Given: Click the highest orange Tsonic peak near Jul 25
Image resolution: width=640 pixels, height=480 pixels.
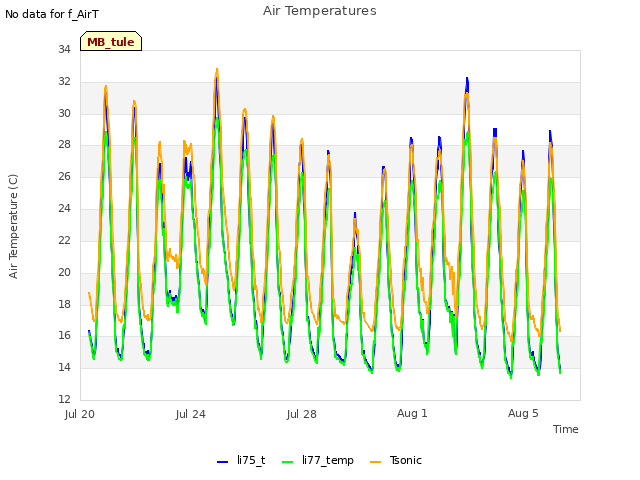Looking at the screenshot, I should coord(217,69).
